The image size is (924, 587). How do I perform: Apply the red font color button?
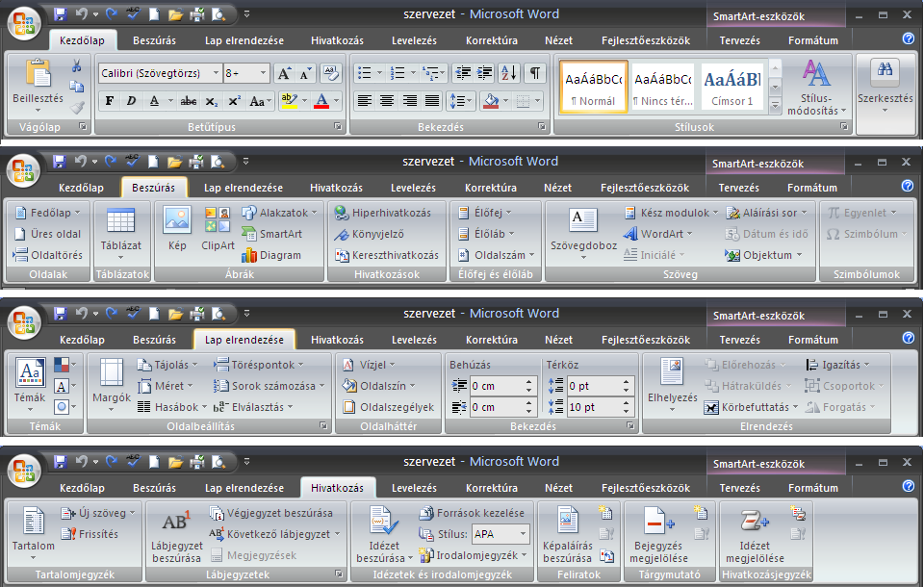pos(321,101)
